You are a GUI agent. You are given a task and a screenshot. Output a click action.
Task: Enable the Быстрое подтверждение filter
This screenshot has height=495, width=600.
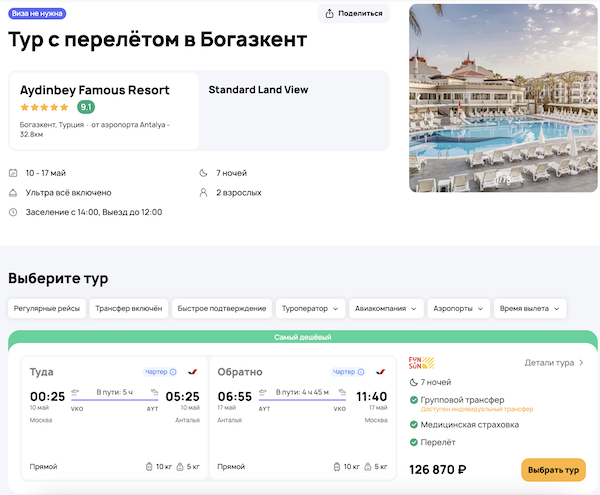pyautogui.click(x=222, y=308)
